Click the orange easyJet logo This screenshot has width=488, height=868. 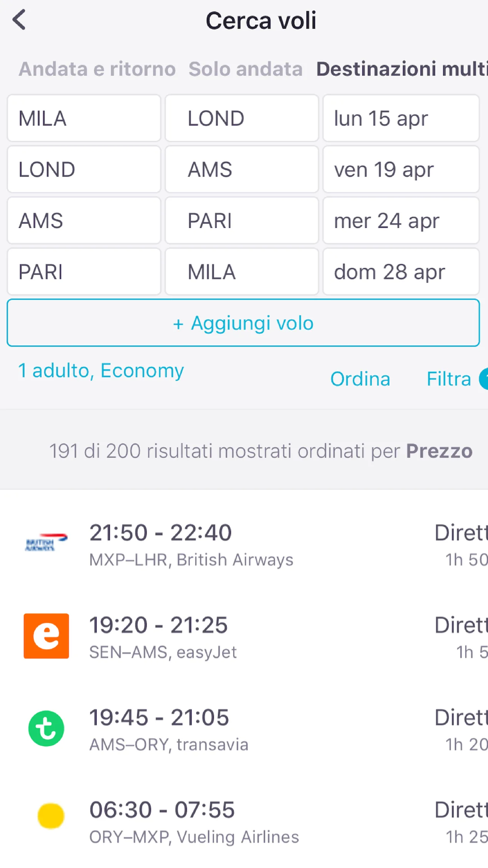[x=46, y=636]
